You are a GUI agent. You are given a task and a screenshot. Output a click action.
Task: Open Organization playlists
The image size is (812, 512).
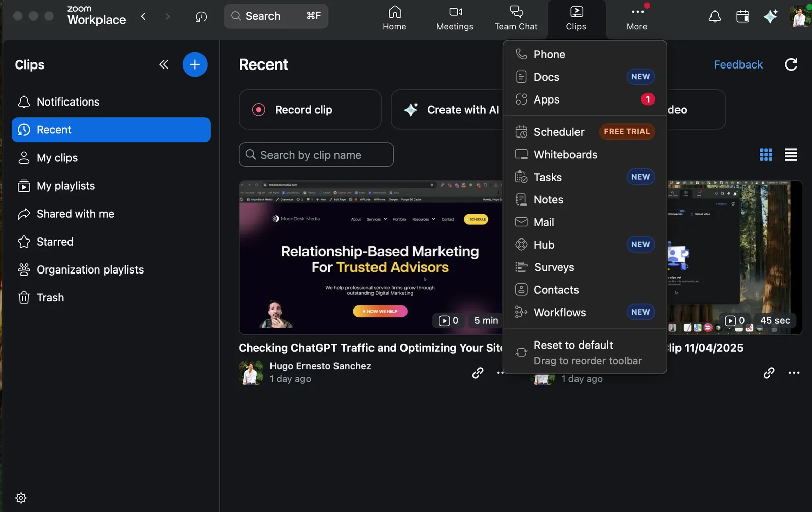pyautogui.click(x=111, y=269)
